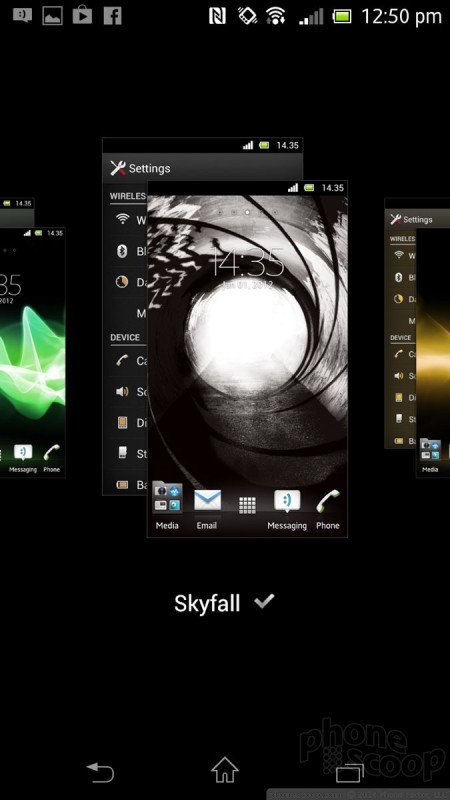Tap the Call settings icon in Skyfall preview

[x=122, y=360]
